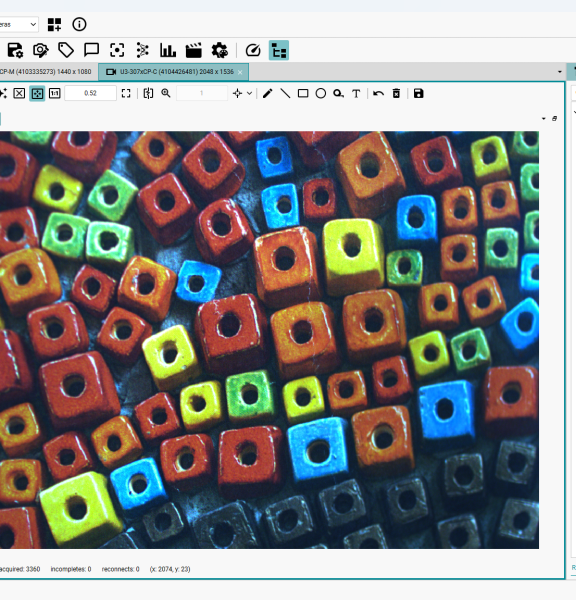
Task: Click the 'incompletes: 0' status text
Action: tap(71, 569)
